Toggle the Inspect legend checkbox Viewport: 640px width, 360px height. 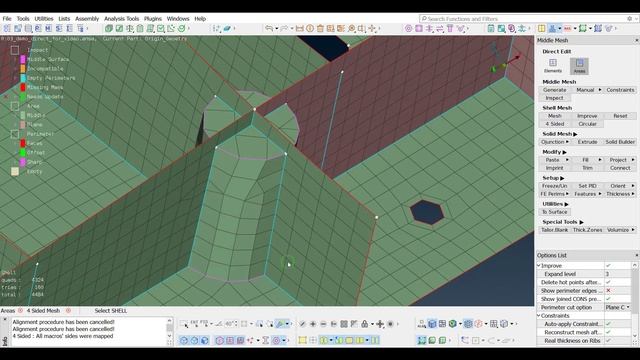tap(15, 50)
